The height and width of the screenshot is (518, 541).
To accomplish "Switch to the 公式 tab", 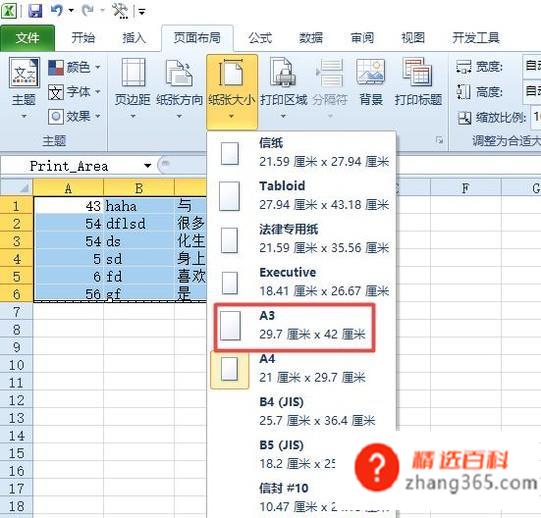I will click(x=260, y=37).
